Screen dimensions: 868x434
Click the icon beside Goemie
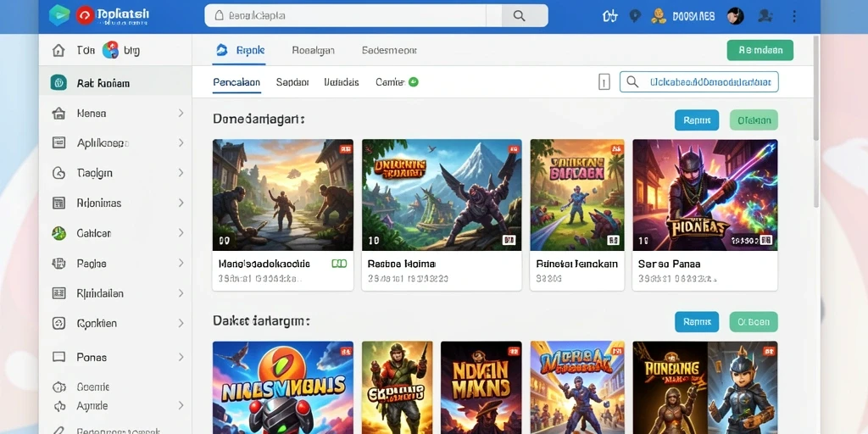click(58, 387)
